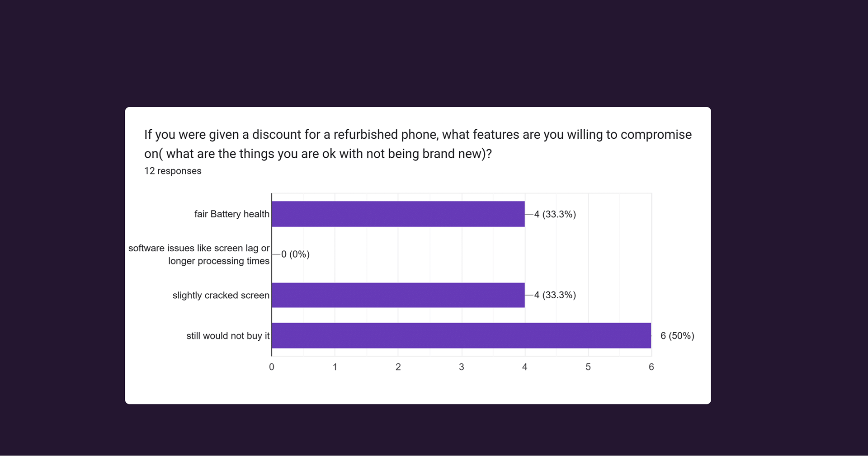Click the 4 (33.3%) value beside cracked screen bar
868x456 pixels.
tap(555, 295)
